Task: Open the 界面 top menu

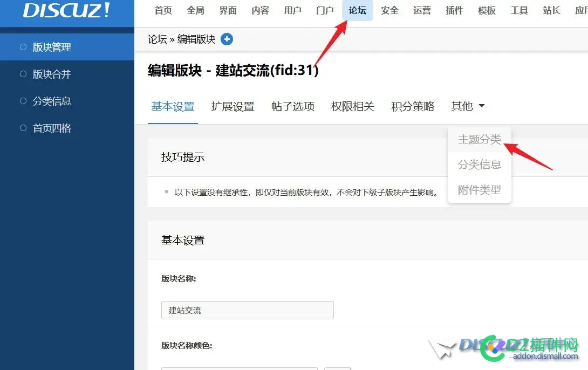Action: pyautogui.click(x=228, y=10)
